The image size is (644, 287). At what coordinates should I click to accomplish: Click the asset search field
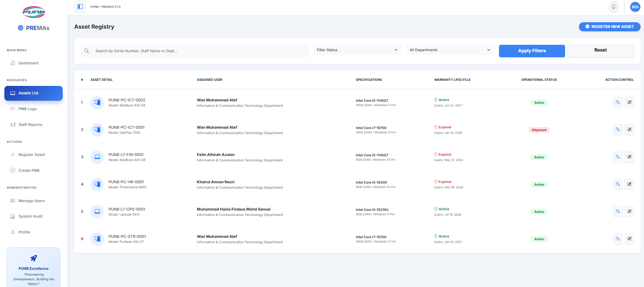(195, 51)
